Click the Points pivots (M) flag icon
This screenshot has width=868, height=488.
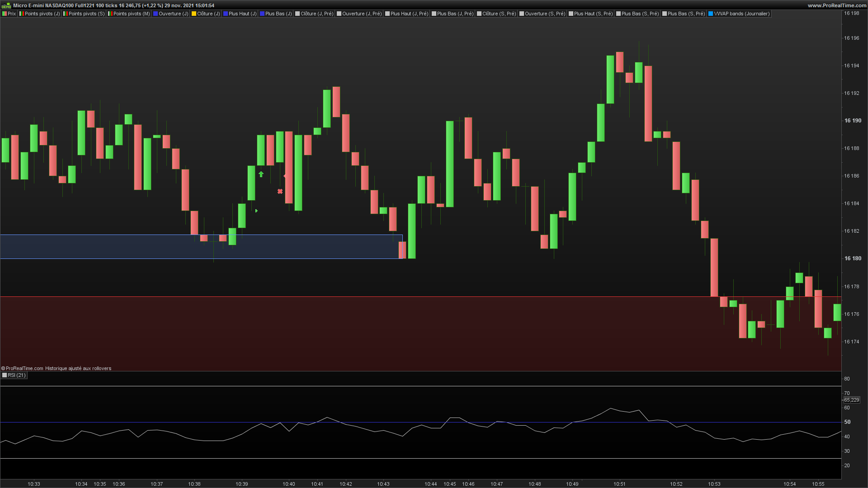click(x=110, y=14)
